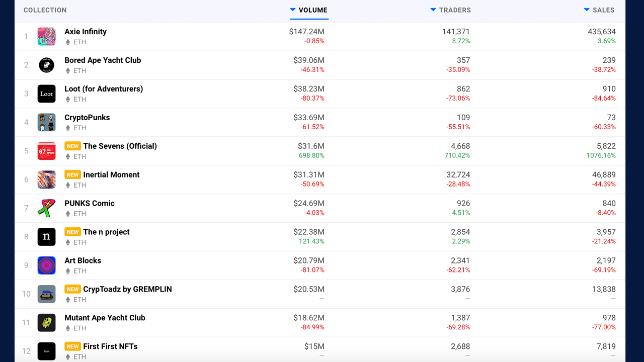The width and height of the screenshot is (644, 362).
Task: Click the Bored Ape Yacht Club logo
Action: [x=46, y=65]
